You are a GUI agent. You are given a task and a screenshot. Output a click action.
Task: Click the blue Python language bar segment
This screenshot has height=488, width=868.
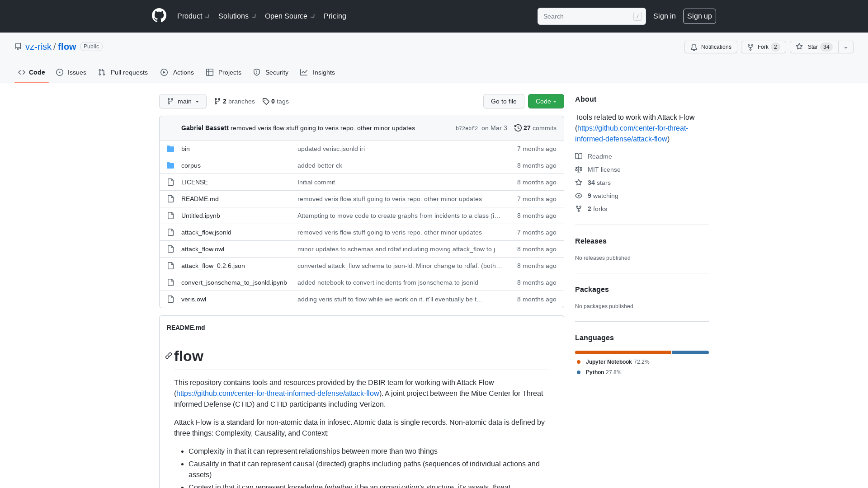point(690,352)
